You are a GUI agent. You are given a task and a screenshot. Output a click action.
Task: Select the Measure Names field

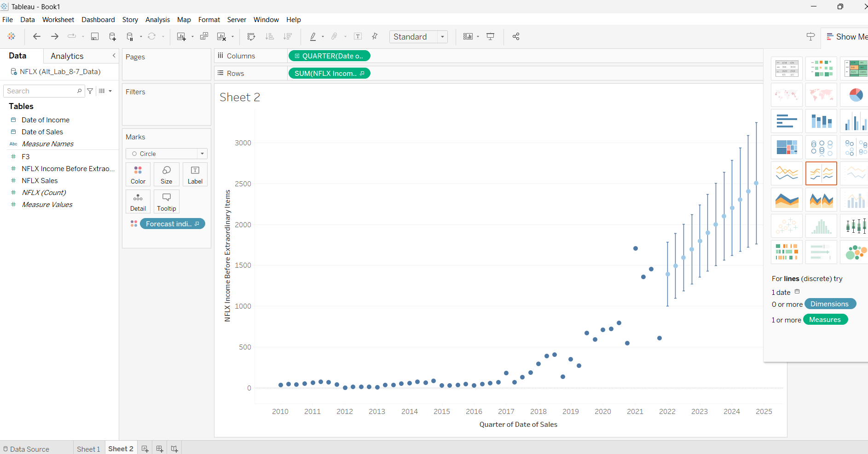(47, 144)
